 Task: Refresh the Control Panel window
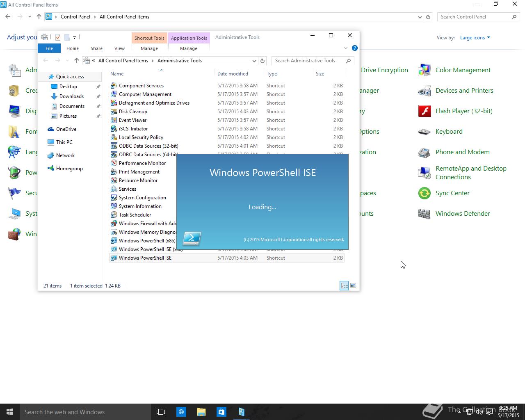428,17
